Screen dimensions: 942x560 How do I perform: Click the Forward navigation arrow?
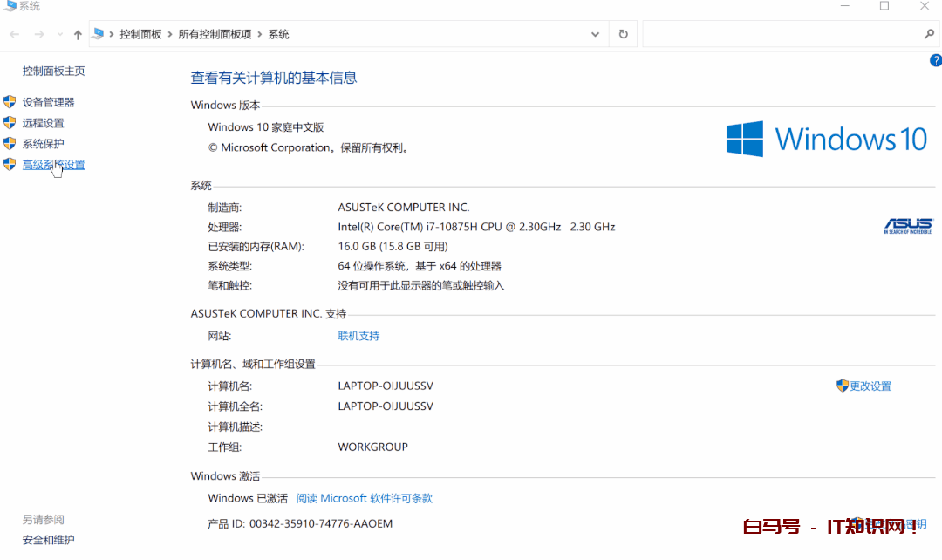pos(39,34)
